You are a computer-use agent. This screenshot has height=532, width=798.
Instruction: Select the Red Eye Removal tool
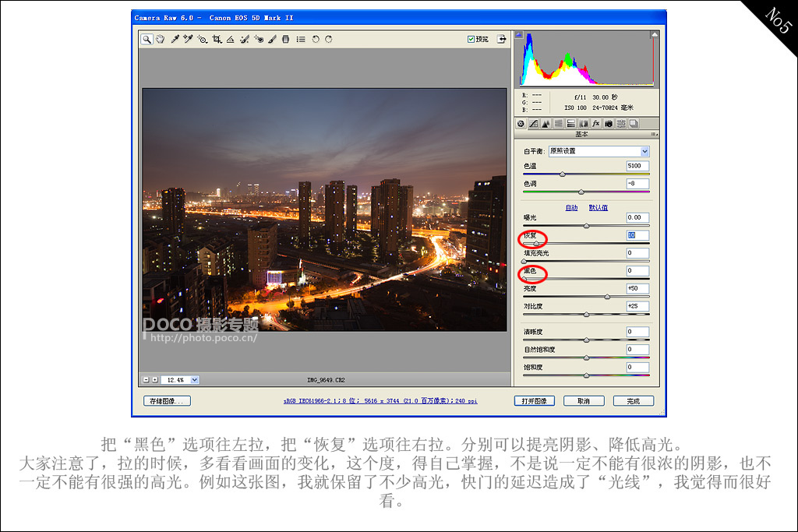click(259, 39)
